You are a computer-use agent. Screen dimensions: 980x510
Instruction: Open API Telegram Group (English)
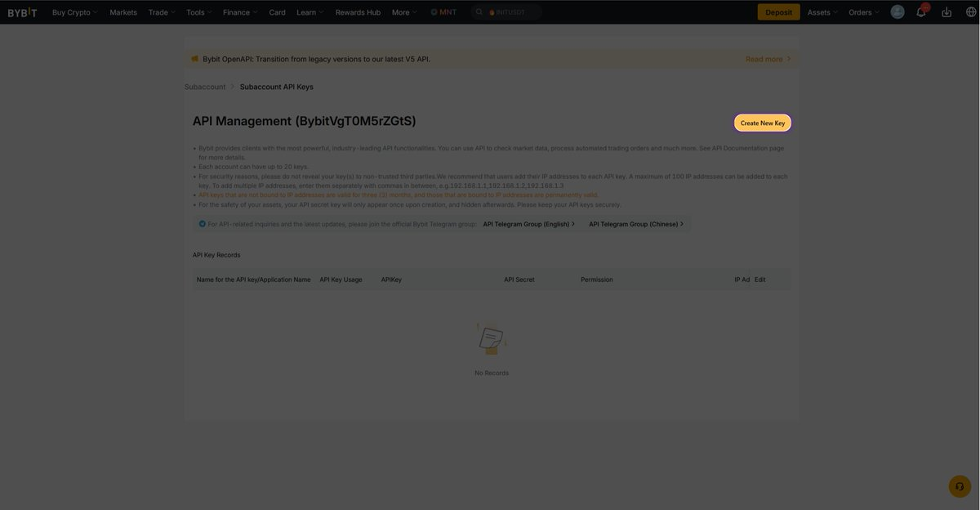tap(528, 224)
